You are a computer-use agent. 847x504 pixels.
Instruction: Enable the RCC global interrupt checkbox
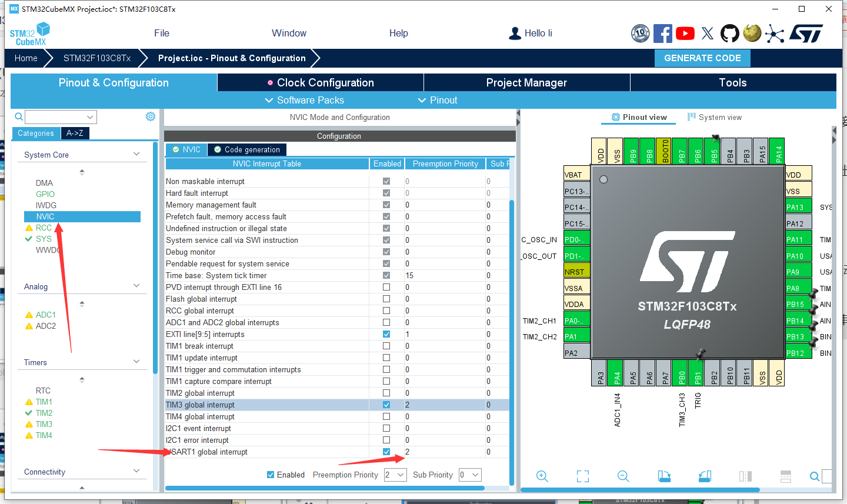pyautogui.click(x=386, y=311)
